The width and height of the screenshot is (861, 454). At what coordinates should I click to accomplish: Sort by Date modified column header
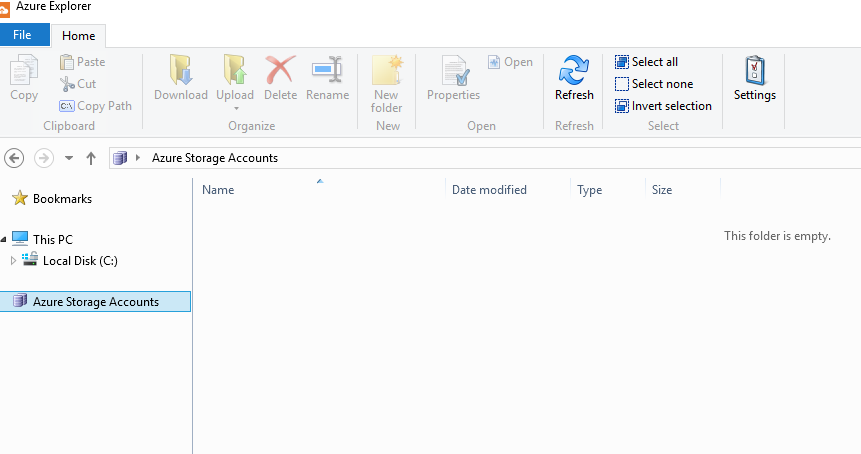click(508, 189)
